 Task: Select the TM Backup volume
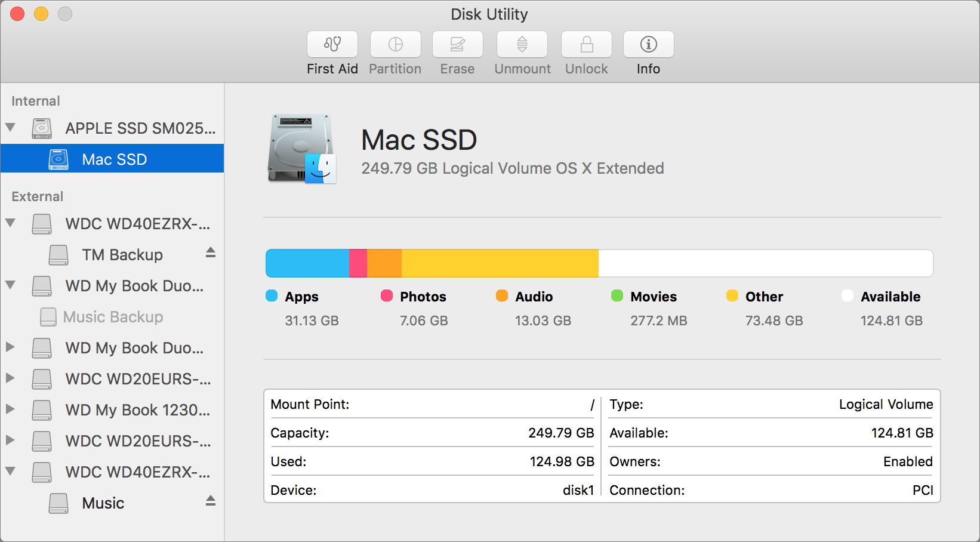point(122,255)
